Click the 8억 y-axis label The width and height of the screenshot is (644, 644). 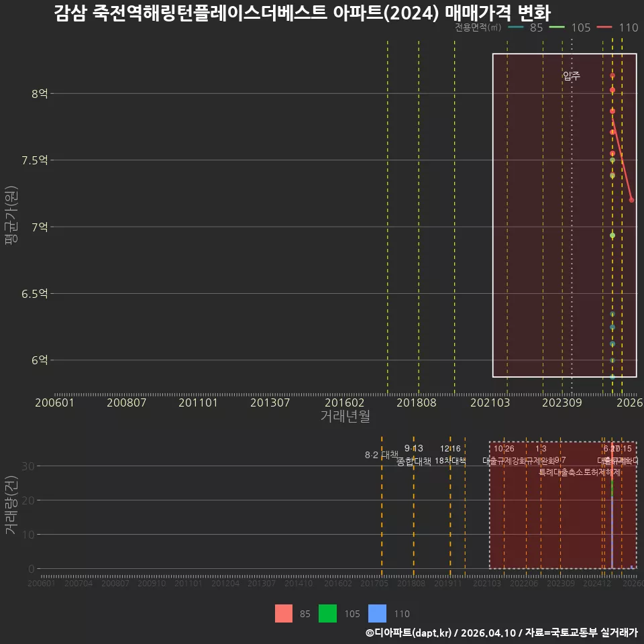(x=40, y=94)
